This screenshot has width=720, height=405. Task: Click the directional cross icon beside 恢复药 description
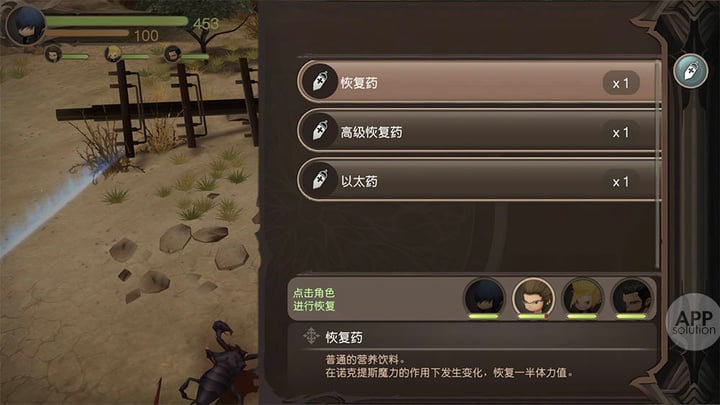pyautogui.click(x=311, y=336)
